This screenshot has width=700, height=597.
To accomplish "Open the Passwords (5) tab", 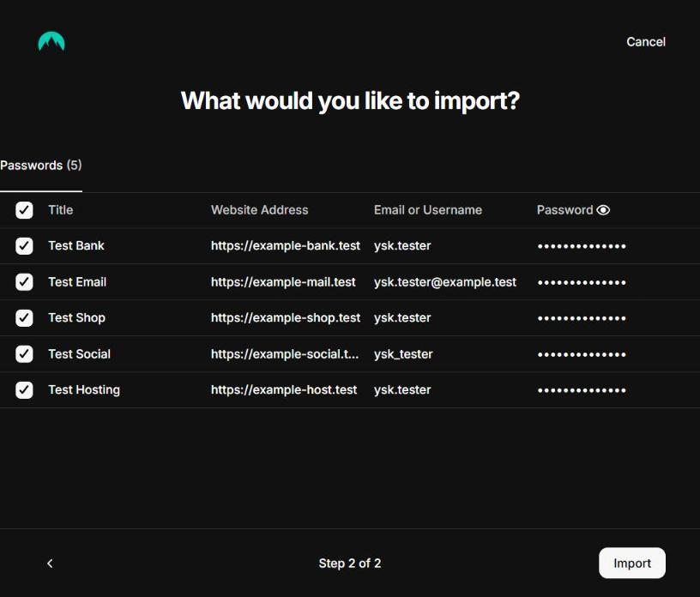I will (41, 166).
